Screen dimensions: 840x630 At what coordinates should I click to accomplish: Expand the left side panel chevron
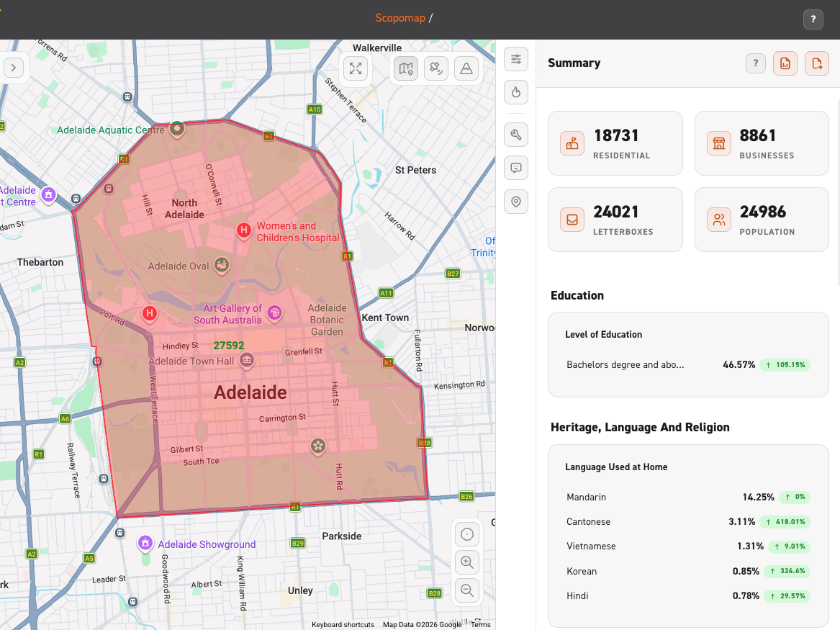(x=14, y=68)
